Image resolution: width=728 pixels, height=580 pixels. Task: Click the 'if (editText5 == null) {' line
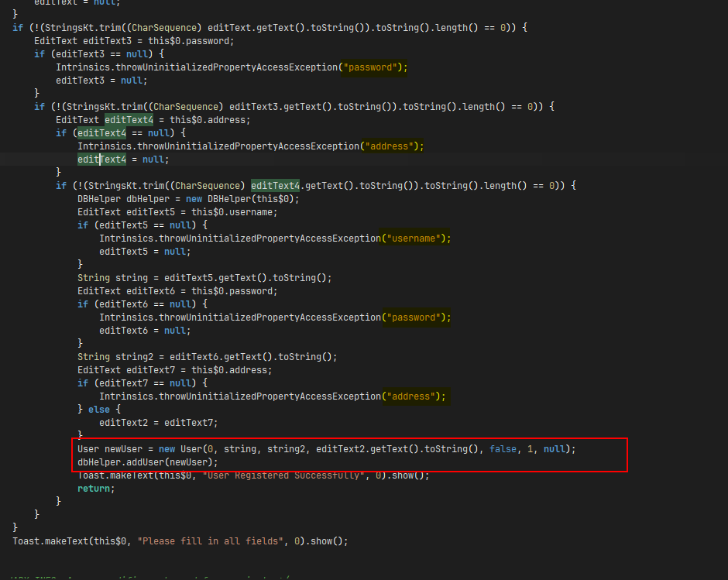(143, 225)
